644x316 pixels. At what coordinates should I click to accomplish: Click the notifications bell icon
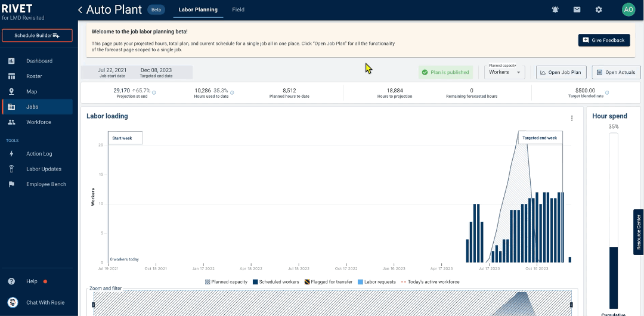coord(555,10)
